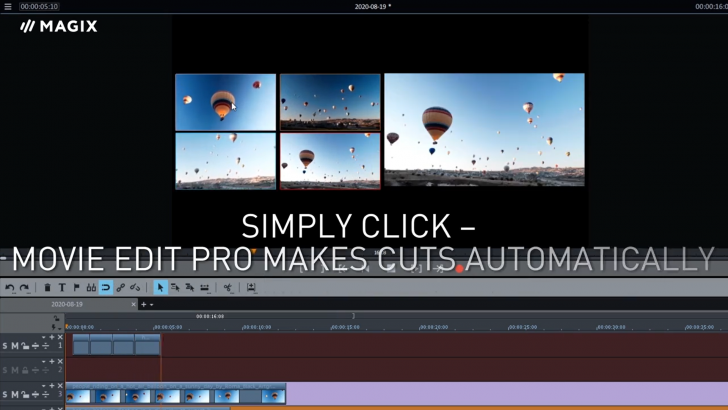Image resolution: width=728 pixels, height=410 pixels.
Task: Solo track 1 with S button
Action: pos(5,346)
